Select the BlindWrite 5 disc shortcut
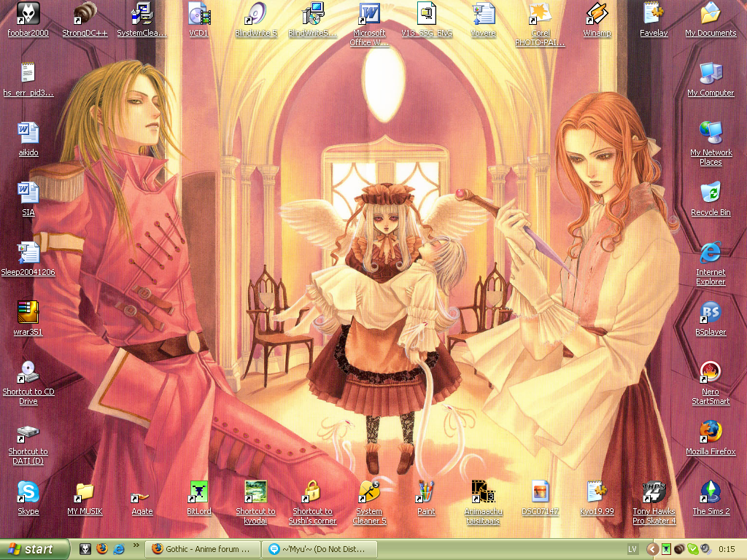The height and width of the screenshot is (560, 747). (x=256, y=19)
